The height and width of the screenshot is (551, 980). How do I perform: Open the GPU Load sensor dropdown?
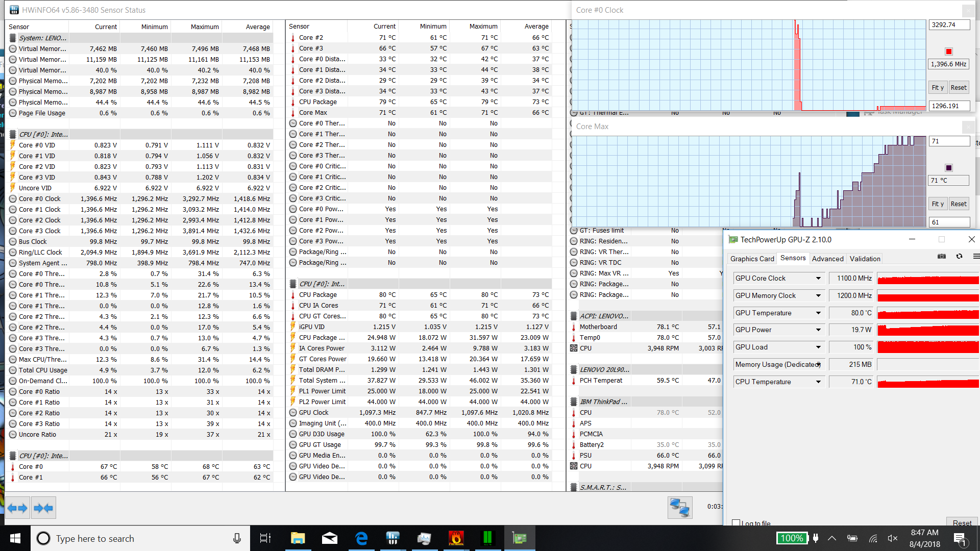coord(818,347)
